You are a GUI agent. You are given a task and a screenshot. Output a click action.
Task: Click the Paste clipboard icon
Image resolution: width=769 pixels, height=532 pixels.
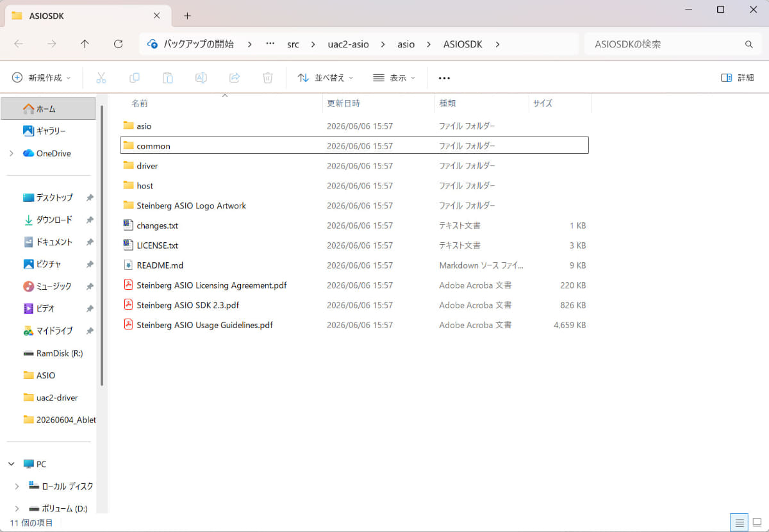pyautogui.click(x=167, y=78)
